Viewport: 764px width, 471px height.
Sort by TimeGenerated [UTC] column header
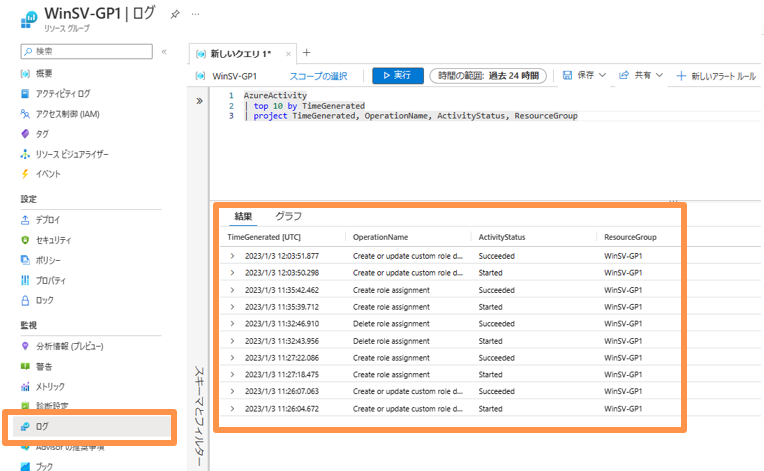point(264,237)
